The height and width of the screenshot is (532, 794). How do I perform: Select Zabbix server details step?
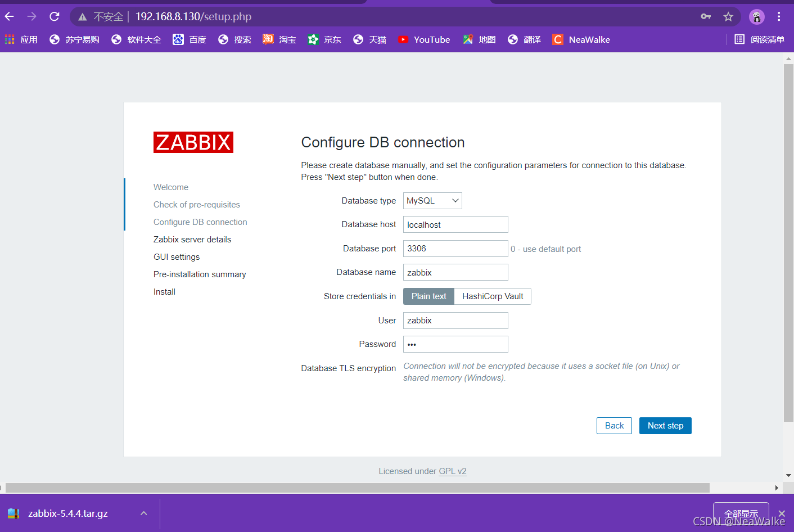(192, 240)
